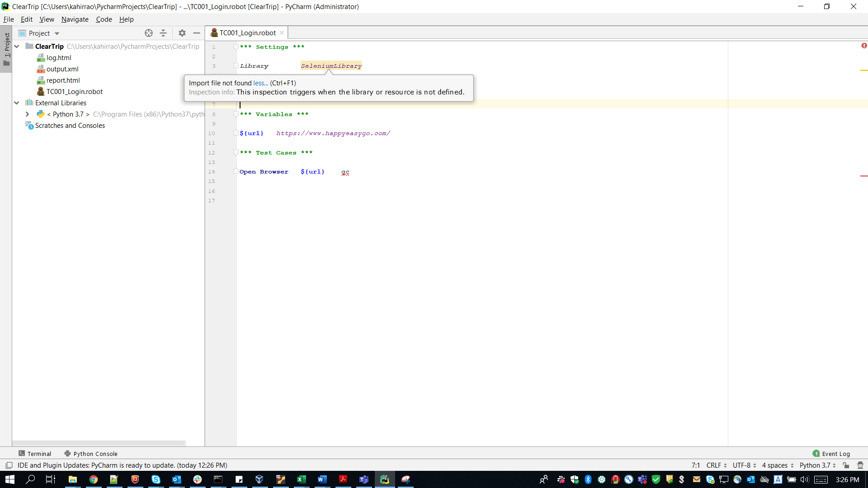The height and width of the screenshot is (488, 868).
Task: Close the TC001_Login.robot editor tab
Action: [x=282, y=33]
